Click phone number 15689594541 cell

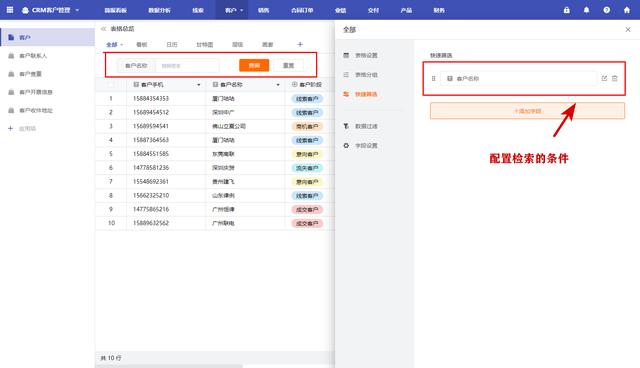(x=151, y=126)
